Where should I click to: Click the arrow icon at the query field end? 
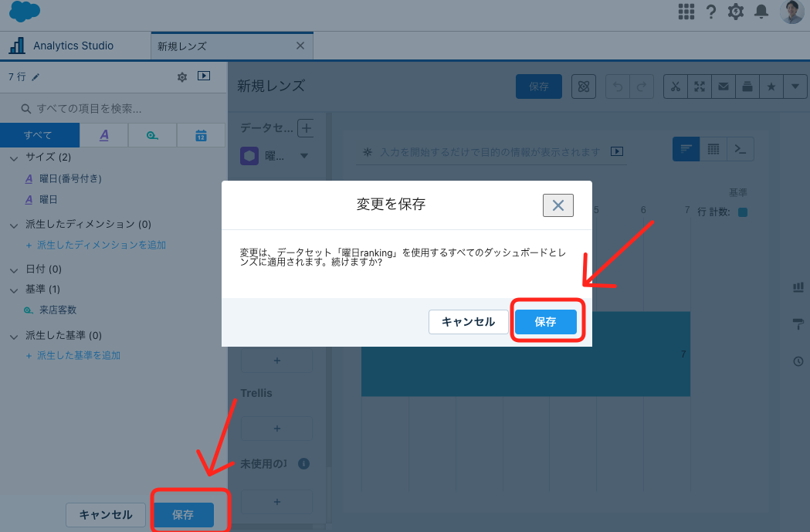tap(617, 151)
